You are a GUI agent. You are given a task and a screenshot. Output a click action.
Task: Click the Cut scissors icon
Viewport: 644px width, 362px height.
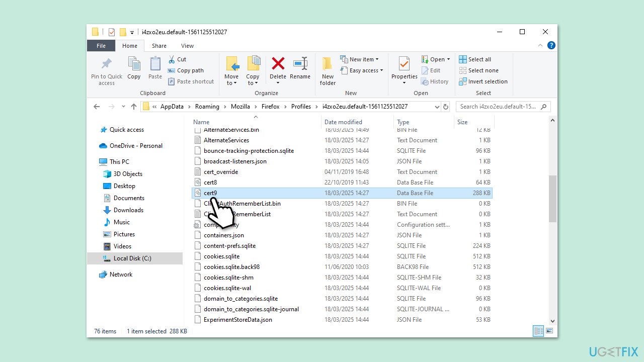pos(172,59)
